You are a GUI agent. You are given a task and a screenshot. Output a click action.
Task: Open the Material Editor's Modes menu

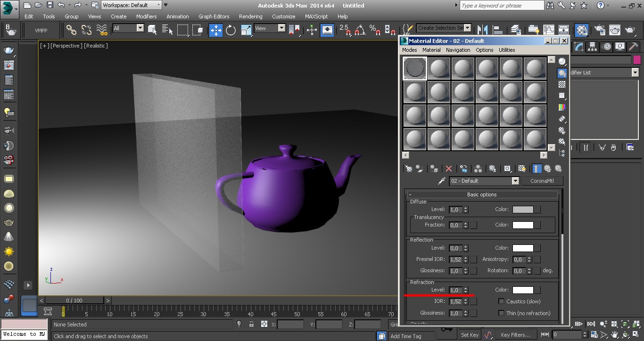click(409, 50)
